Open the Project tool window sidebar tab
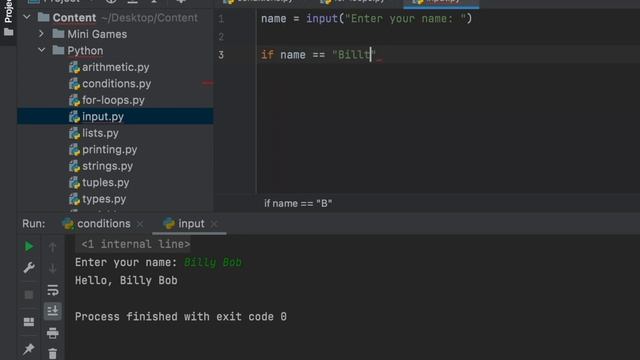The height and width of the screenshot is (360, 640). (x=8, y=18)
